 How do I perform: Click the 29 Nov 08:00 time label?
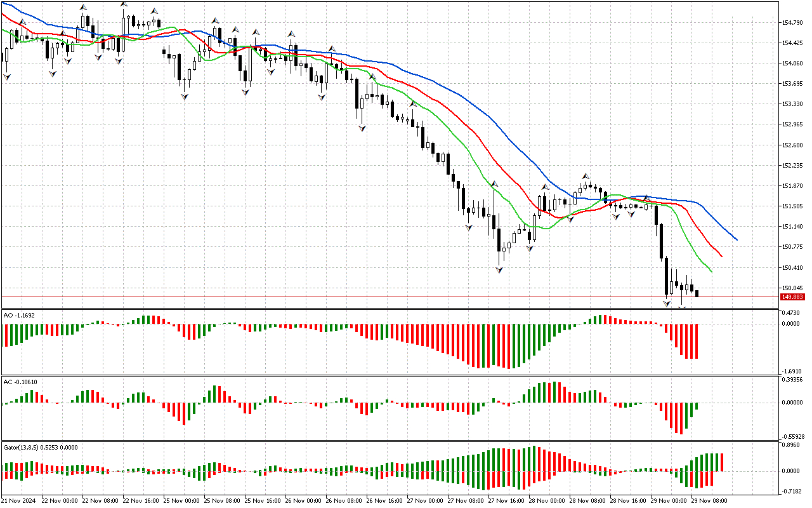(709, 501)
